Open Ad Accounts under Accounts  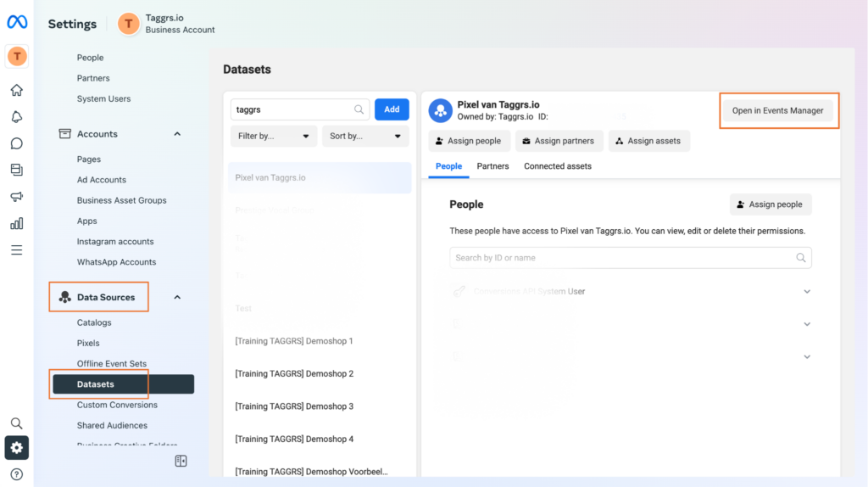pyautogui.click(x=102, y=180)
